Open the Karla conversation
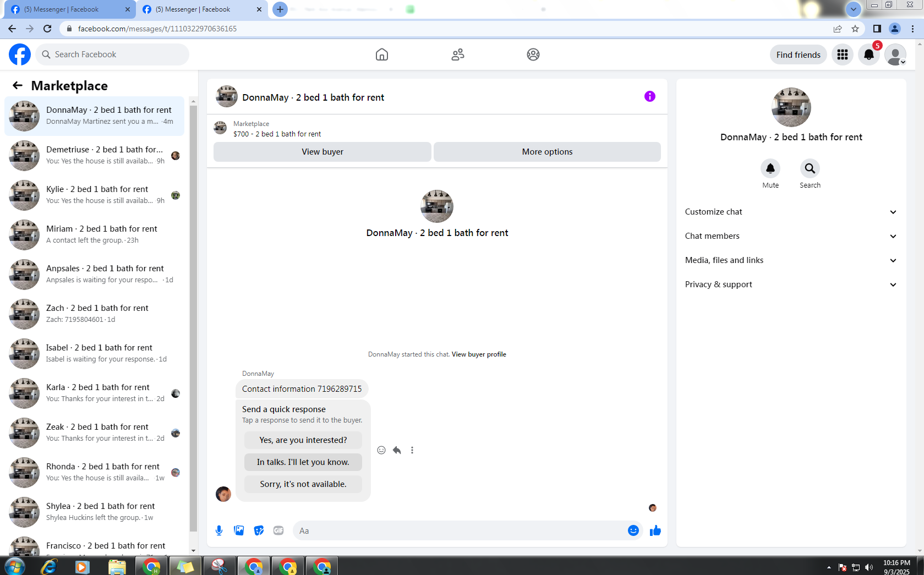 (95, 393)
